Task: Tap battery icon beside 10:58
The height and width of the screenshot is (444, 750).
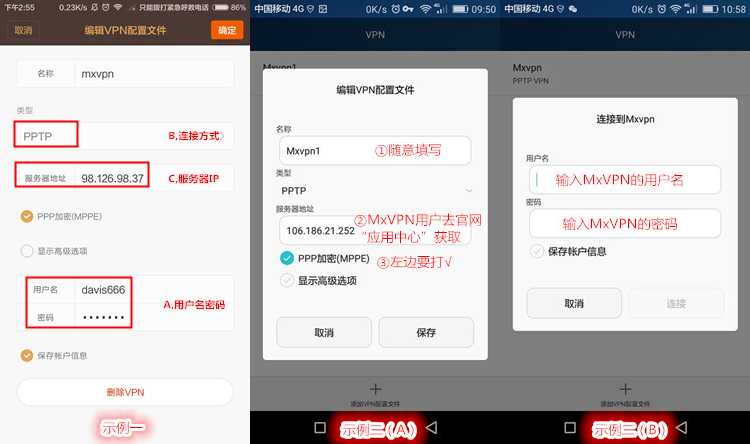Action: (710, 9)
